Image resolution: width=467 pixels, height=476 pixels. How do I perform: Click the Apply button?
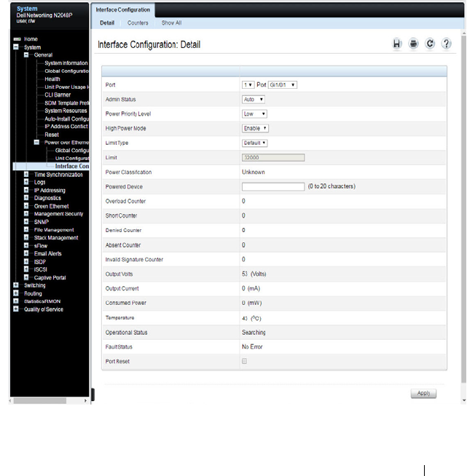point(423,394)
